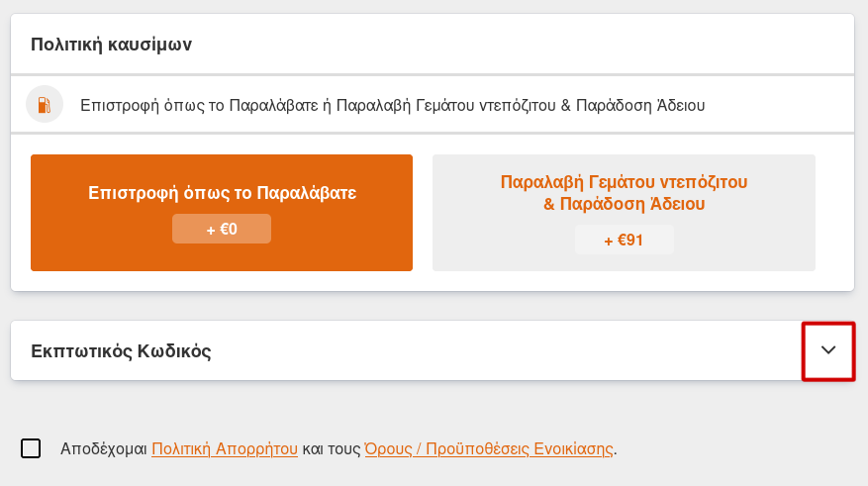The height and width of the screenshot is (486, 868).
Task: Click the + €91 price badge
Action: [624, 240]
